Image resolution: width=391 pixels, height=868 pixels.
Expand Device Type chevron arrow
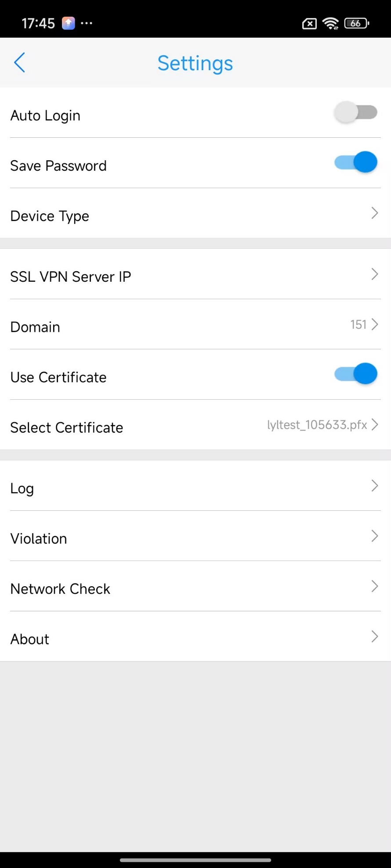pyautogui.click(x=374, y=213)
